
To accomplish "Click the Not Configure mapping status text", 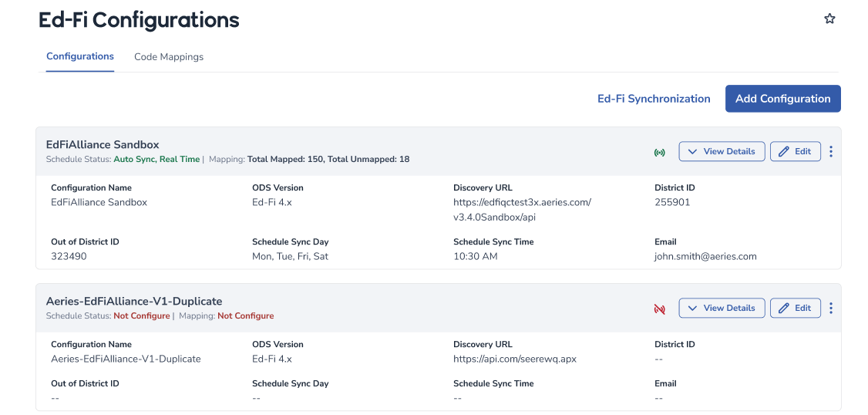I will coord(245,315).
